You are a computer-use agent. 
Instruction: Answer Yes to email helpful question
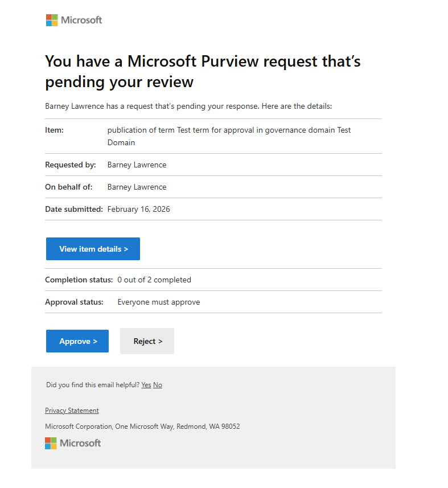tap(146, 385)
